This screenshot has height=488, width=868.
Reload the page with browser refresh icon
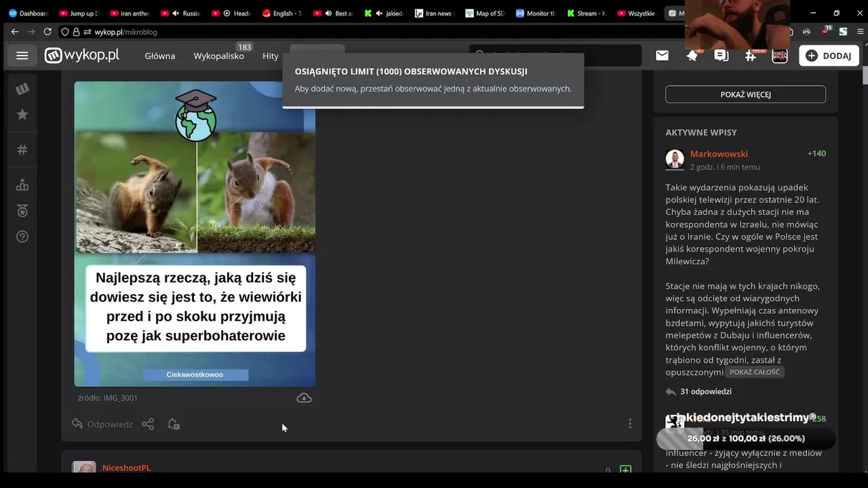47,32
